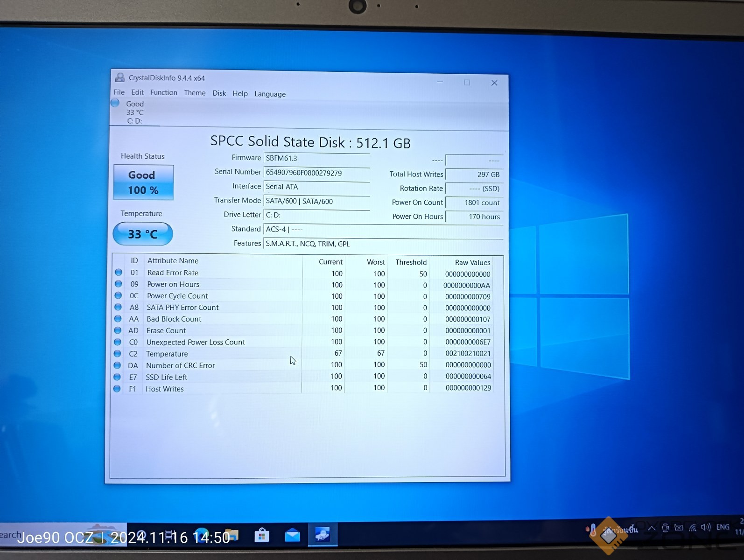
Task: Click the Rotation Rate value (SSD)
Action: (474, 189)
